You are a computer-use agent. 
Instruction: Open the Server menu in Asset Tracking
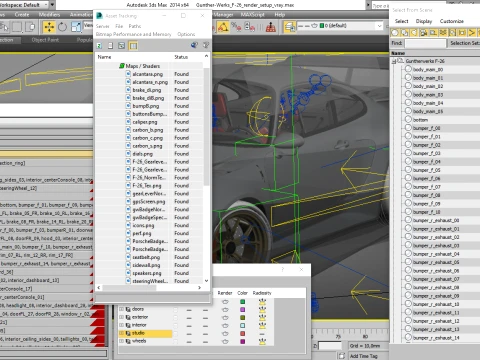point(102,26)
